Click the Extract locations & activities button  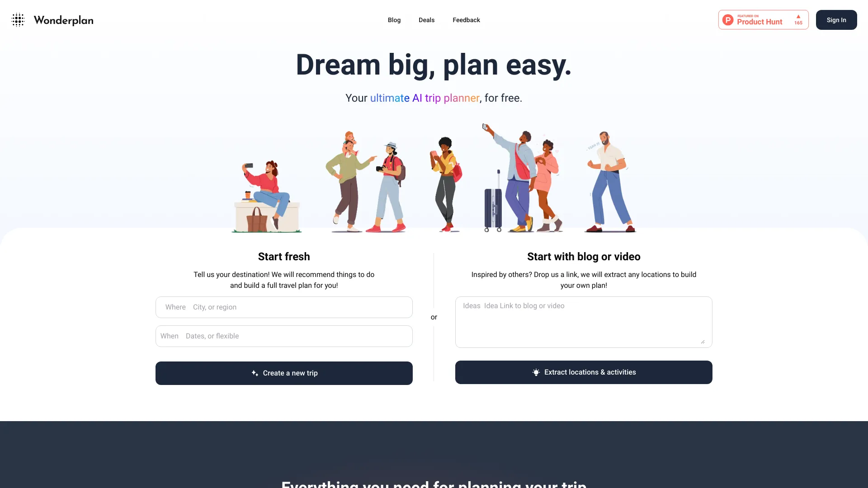[584, 372]
